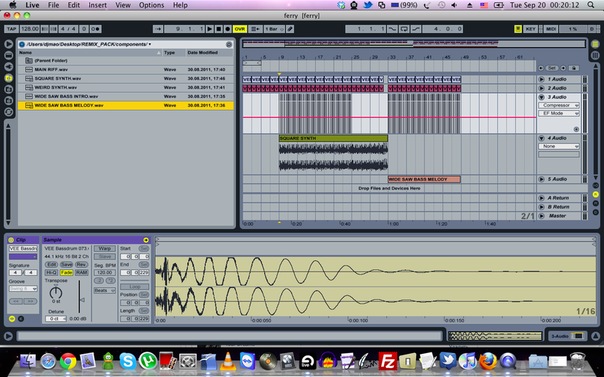
Task: Toggle the Follow arrow button
Action: (x=158, y=29)
